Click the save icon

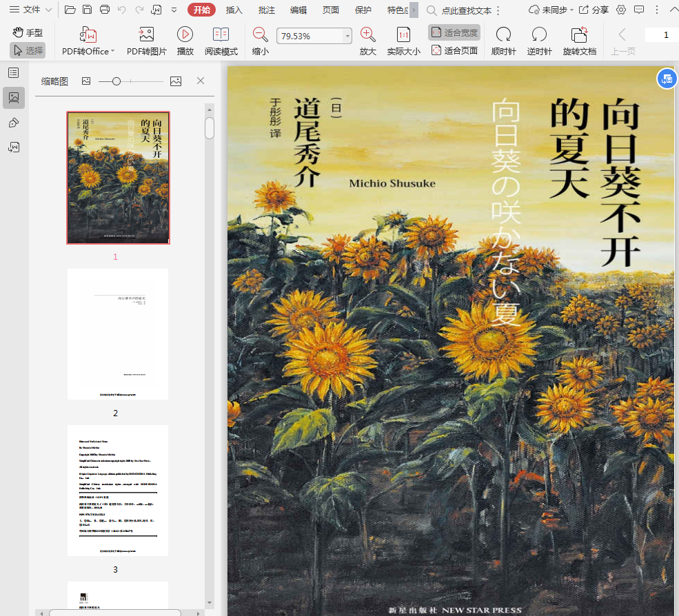[x=87, y=10]
